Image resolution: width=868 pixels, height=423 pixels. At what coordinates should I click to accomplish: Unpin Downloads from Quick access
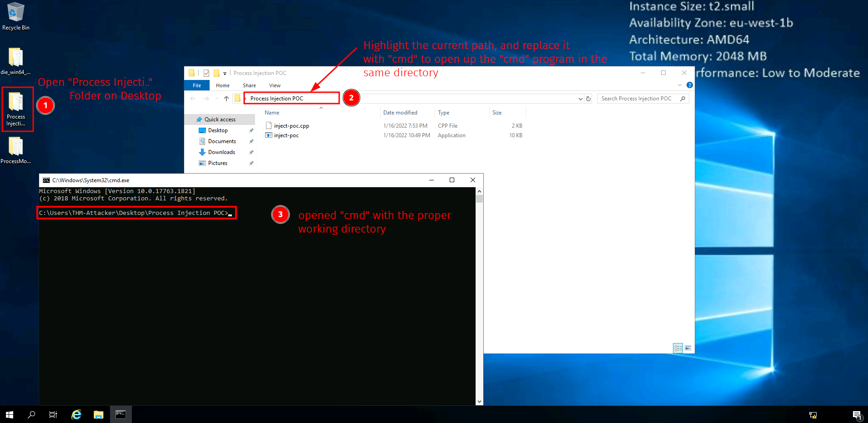251,152
